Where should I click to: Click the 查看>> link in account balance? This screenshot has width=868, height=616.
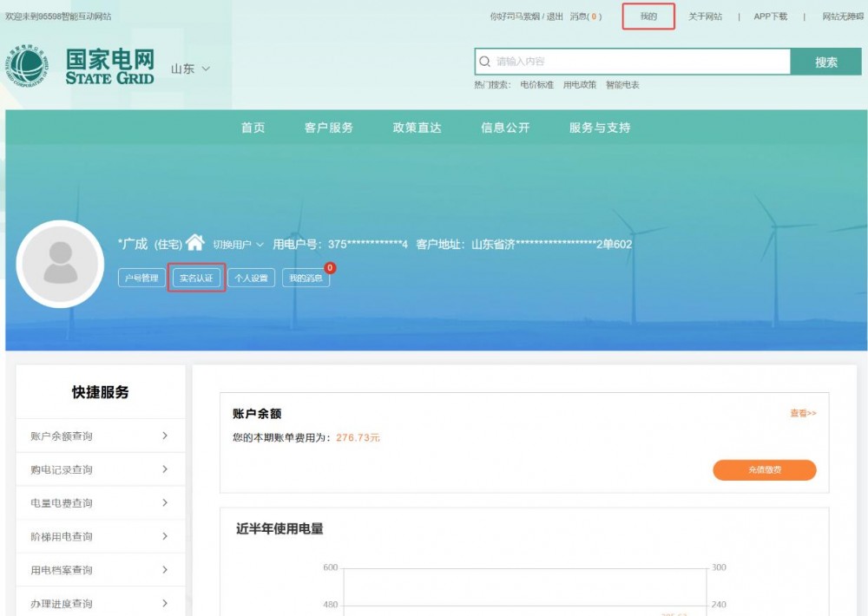[802, 414]
